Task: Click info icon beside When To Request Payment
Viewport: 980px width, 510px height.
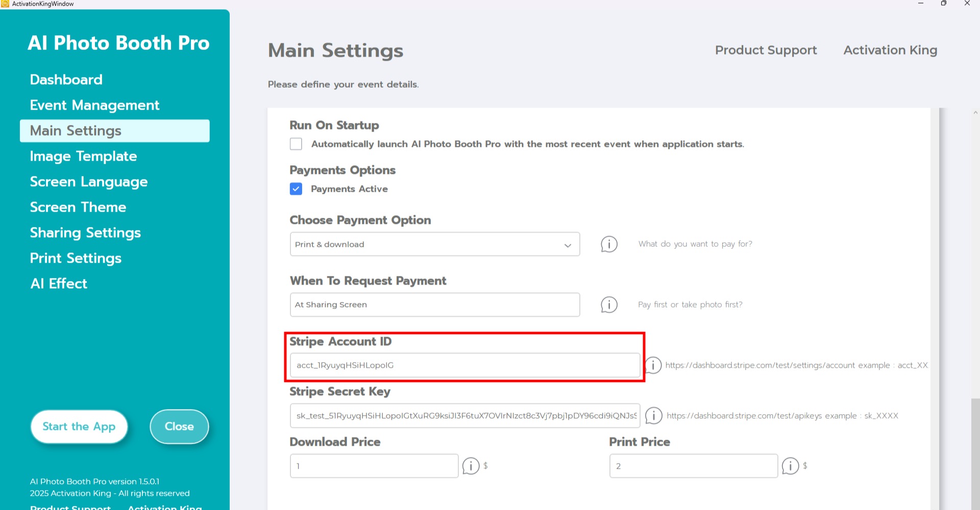Action: pos(609,305)
